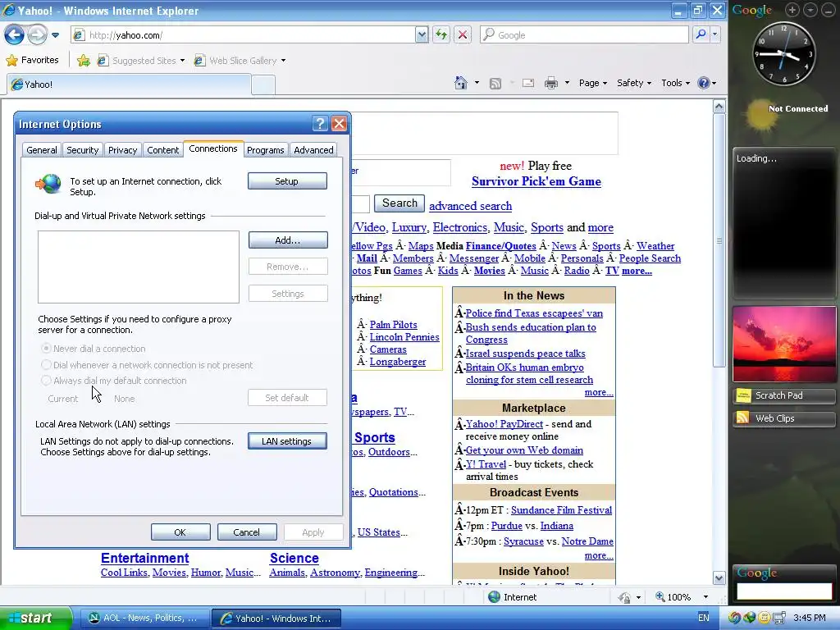Image resolution: width=840 pixels, height=630 pixels.
Task: Click OK in Internet Options
Action: point(180,532)
